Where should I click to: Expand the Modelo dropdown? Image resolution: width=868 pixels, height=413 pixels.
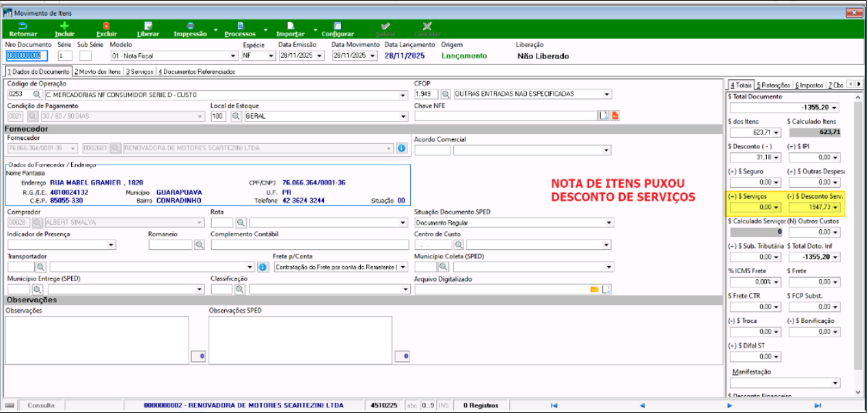234,56
